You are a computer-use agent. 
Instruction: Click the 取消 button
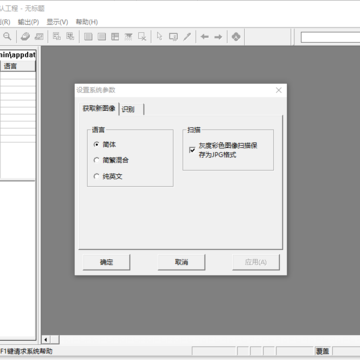[181, 262]
